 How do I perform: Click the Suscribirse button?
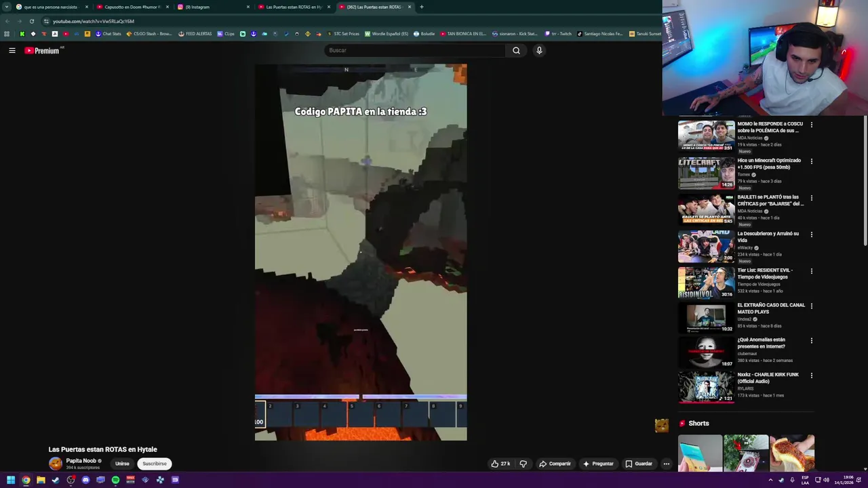pyautogui.click(x=155, y=464)
